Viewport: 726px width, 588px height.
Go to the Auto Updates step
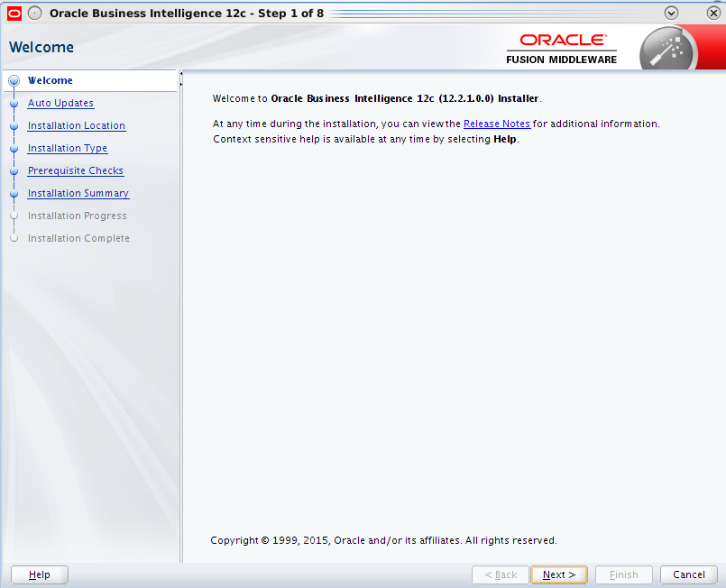(x=60, y=103)
